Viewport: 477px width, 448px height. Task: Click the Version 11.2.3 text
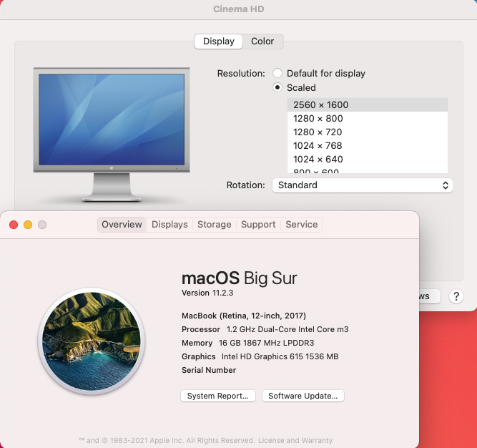[x=207, y=293]
